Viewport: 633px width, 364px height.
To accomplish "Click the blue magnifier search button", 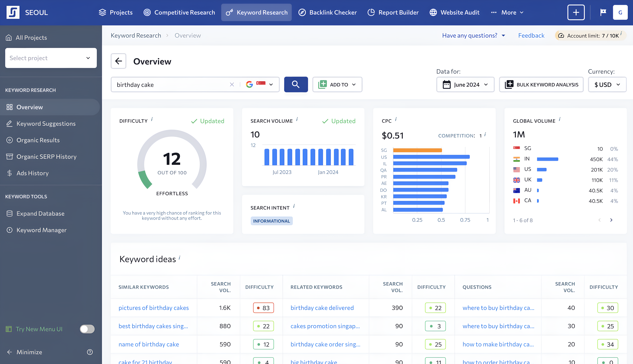I will (x=296, y=85).
